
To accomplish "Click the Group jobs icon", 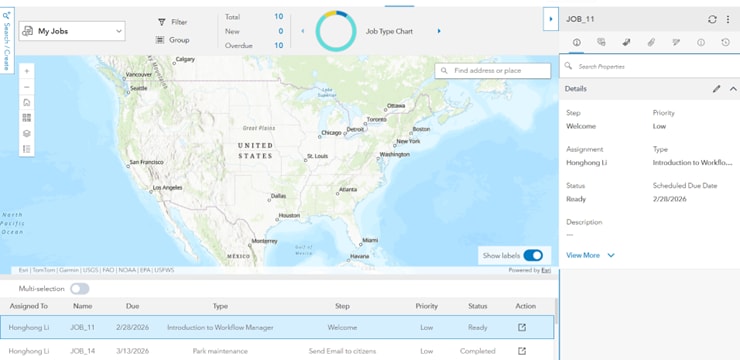I will (160, 40).
